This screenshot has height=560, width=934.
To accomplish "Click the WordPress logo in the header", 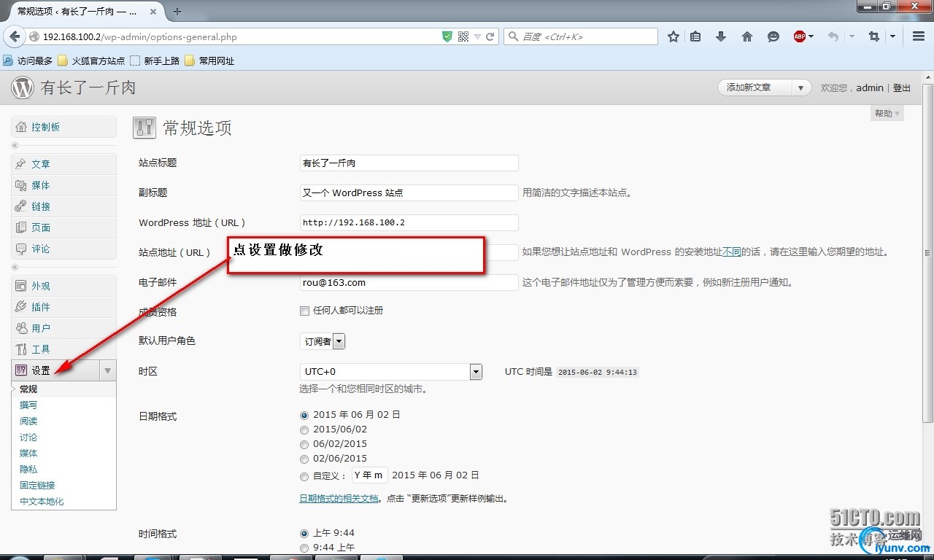I will coord(23,88).
